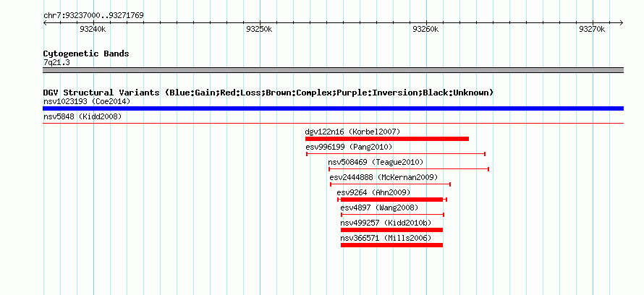The height and width of the screenshot is (295, 644).
Task: Select the esv996199 variant line
Action: click(396, 154)
